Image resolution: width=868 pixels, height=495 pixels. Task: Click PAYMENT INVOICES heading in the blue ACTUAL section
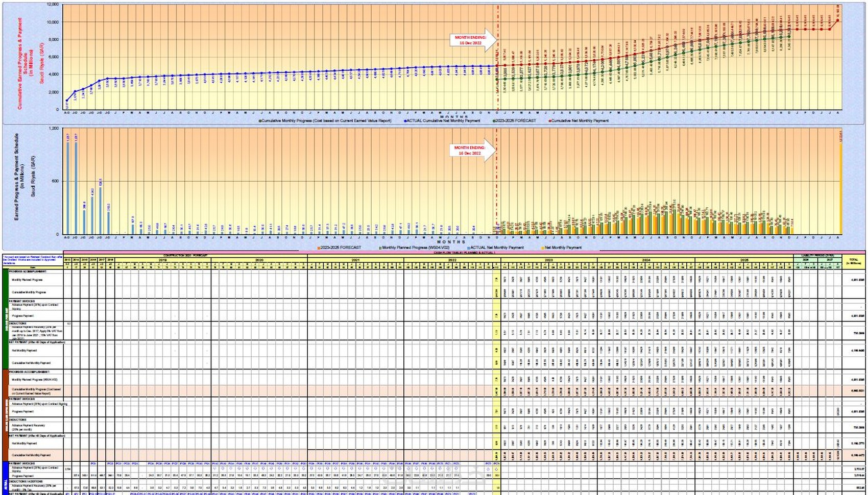[x=21, y=463]
